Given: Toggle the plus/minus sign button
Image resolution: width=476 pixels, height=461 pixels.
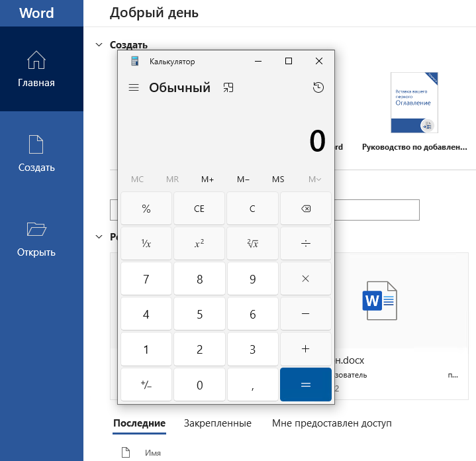Looking at the screenshot, I should 146,385.
